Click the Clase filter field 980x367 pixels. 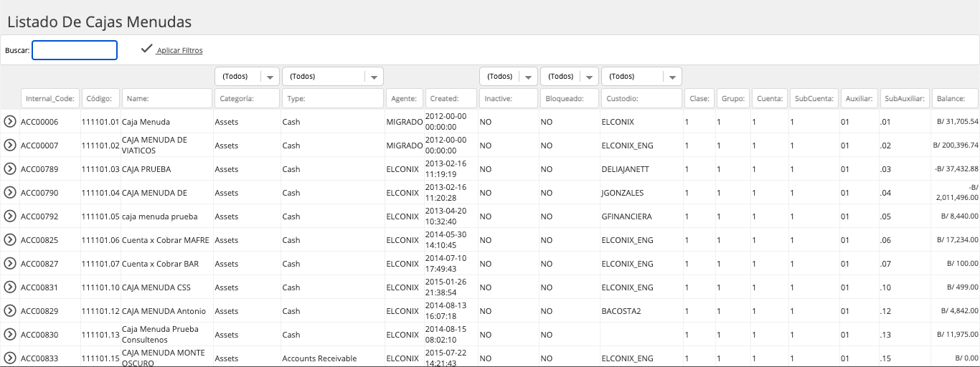698,98
